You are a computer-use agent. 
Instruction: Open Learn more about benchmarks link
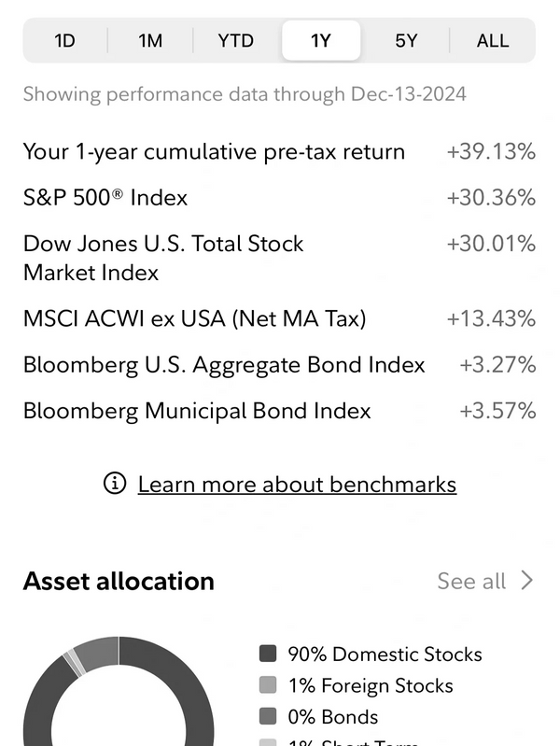point(297,484)
